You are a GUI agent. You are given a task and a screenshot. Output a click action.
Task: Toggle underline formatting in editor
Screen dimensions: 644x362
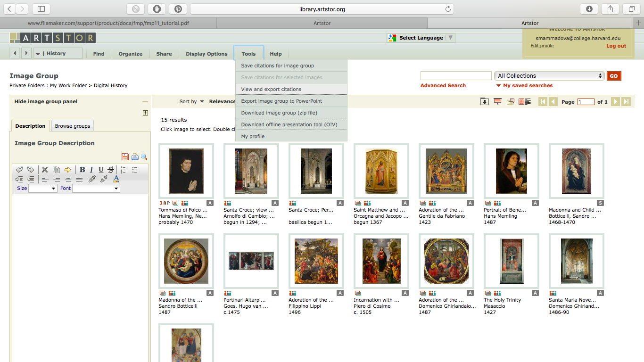tap(101, 170)
